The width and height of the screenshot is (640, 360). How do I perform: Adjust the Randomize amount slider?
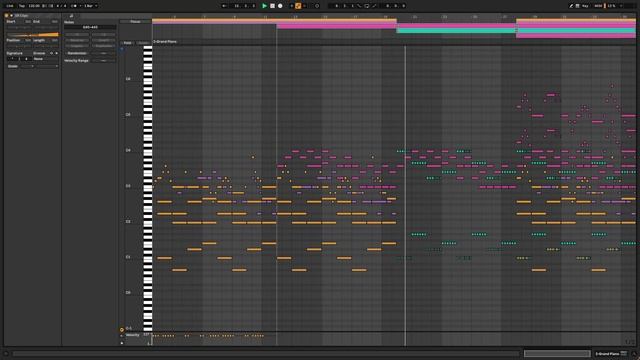pos(104,53)
